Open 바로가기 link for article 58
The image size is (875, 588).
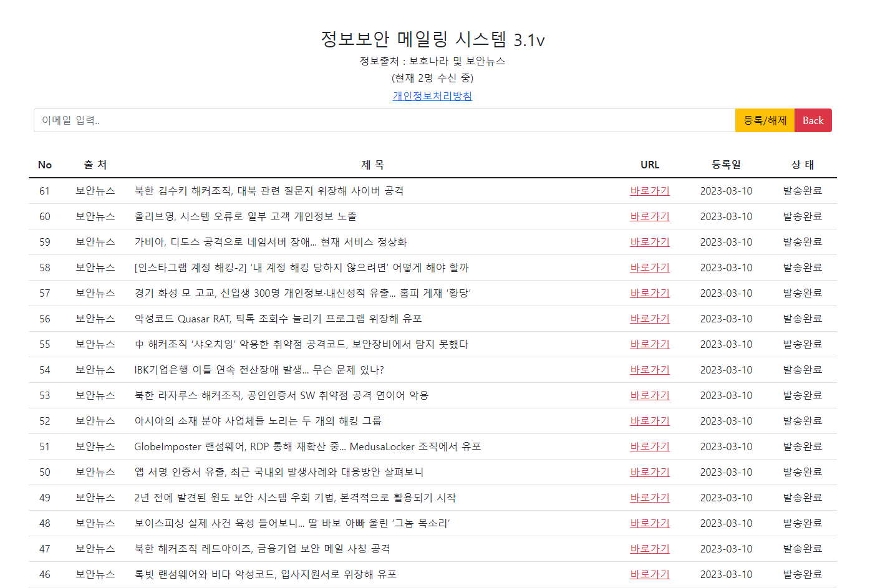(650, 267)
